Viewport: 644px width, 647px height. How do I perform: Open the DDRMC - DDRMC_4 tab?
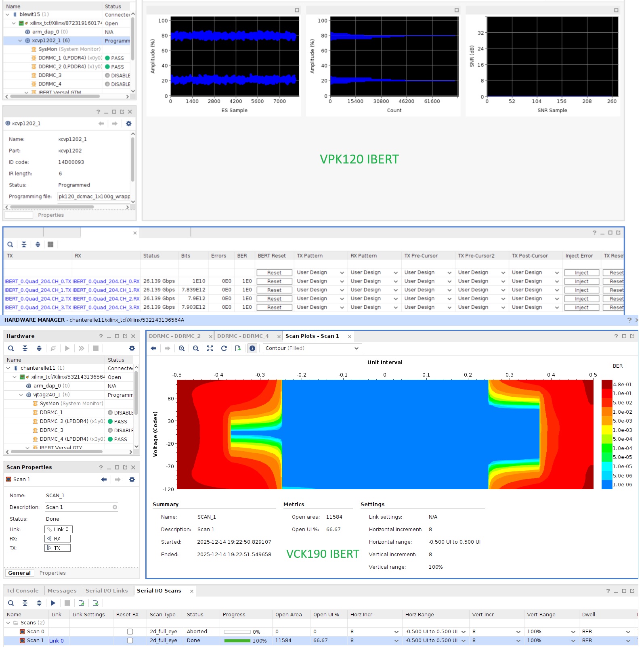[x=243, y=336]
